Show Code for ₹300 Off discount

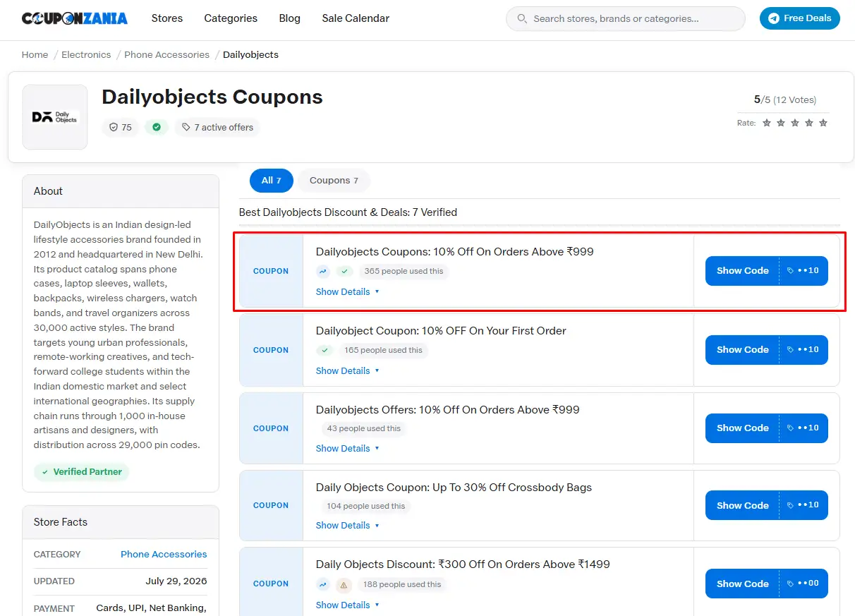pos(767,584)
